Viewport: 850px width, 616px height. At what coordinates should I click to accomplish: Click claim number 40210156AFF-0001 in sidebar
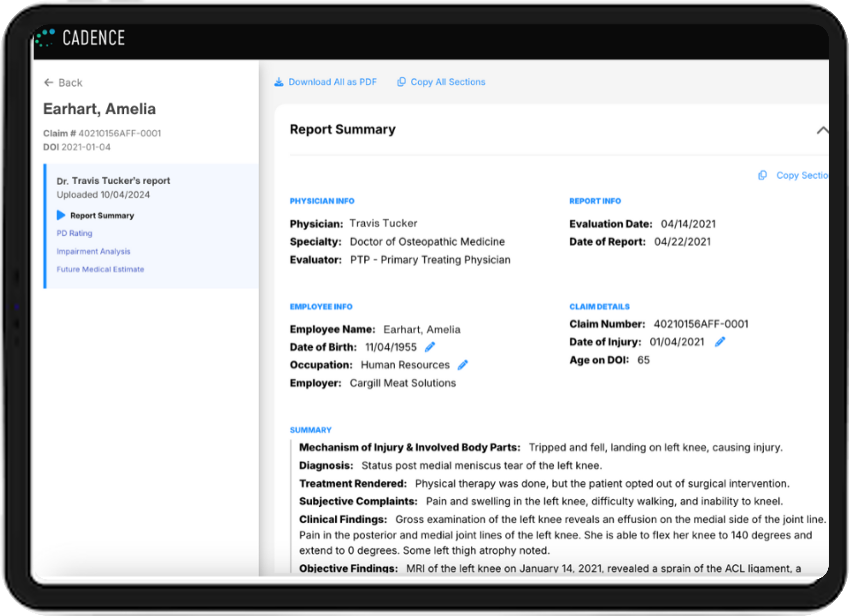coord(120,133)
